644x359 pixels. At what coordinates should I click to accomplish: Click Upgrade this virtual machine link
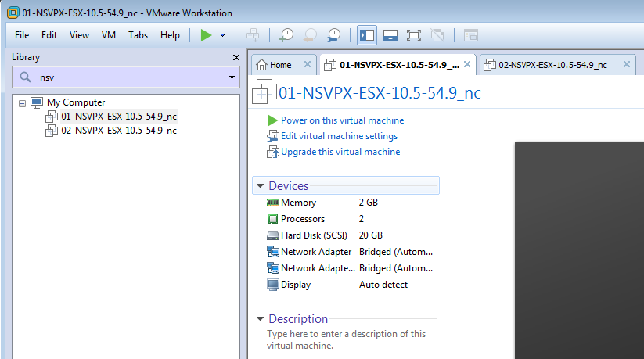[x=340, y=152]
